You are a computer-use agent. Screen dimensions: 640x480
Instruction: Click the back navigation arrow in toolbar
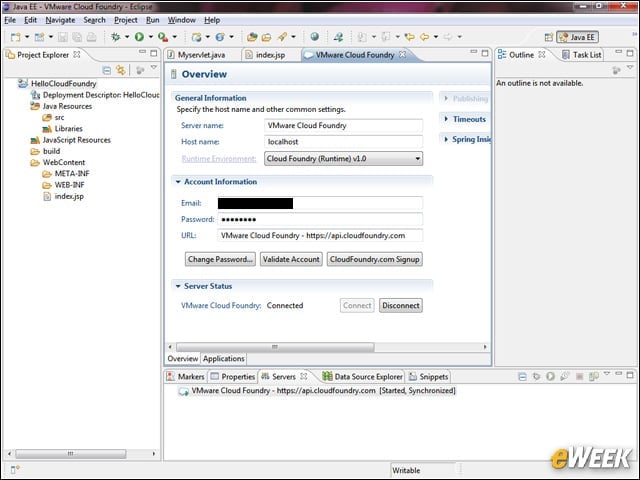point(424,37)
